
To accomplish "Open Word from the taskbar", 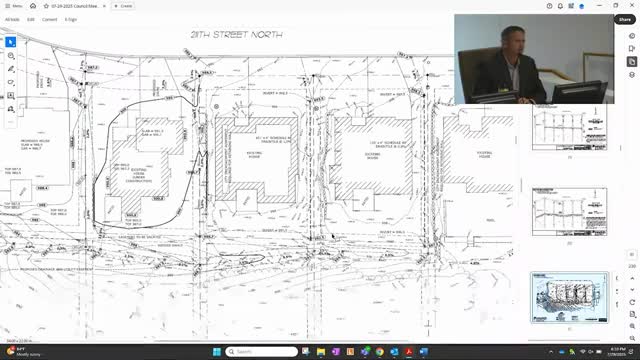I will 424,351.
